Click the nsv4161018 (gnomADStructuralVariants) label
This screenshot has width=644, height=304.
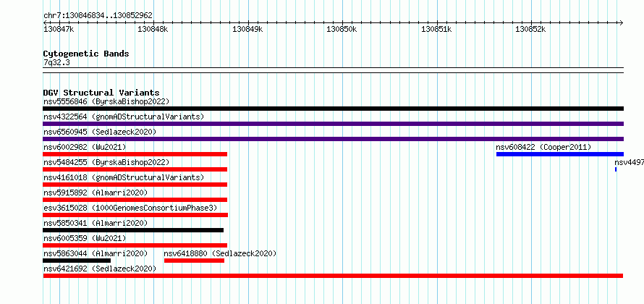pyautogui.click(x=124, y=177)
